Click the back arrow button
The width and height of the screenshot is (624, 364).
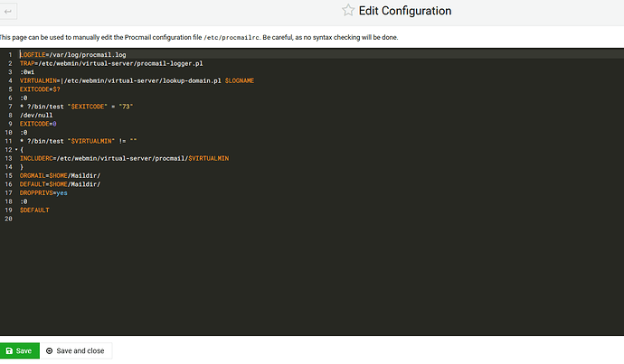pyautogui.click(x=8, y=11)
